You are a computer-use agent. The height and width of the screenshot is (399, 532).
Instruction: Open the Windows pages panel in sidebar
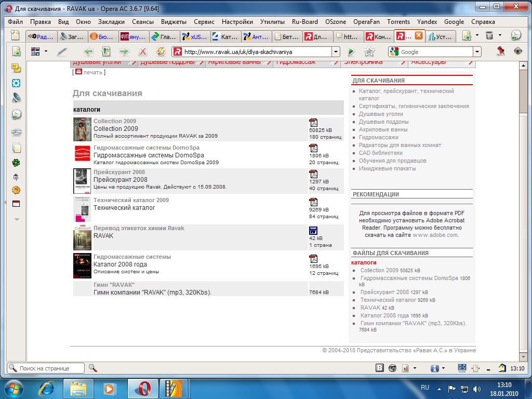(16, 148)
